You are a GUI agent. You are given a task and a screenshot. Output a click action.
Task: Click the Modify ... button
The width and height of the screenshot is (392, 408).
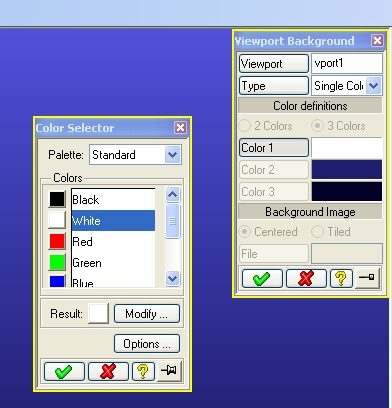pyautogui.click(x=147, y=314)
